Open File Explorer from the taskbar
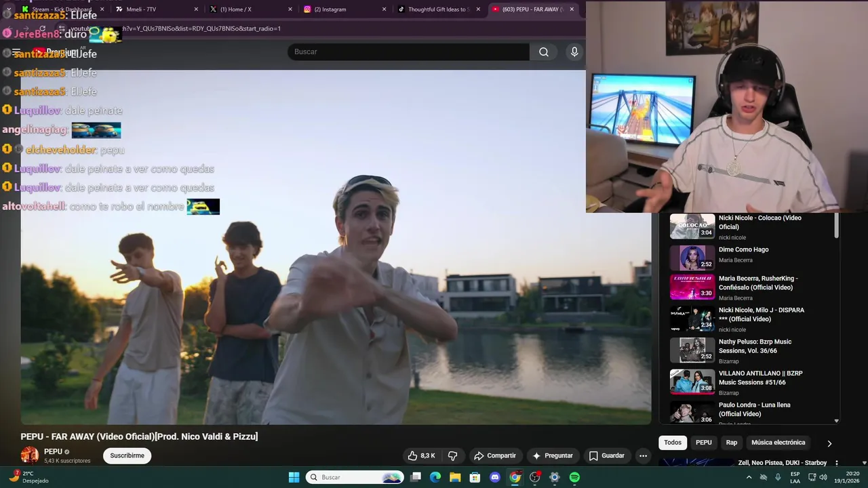 coord(455,477)
